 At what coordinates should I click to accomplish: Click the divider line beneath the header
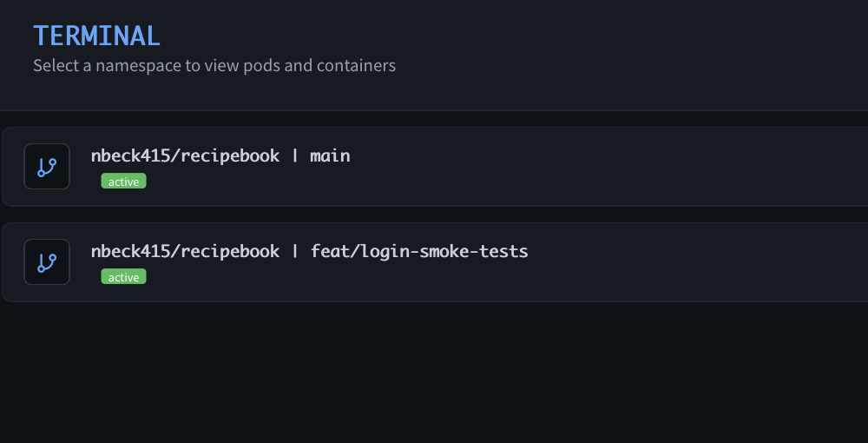coord(434,110)
